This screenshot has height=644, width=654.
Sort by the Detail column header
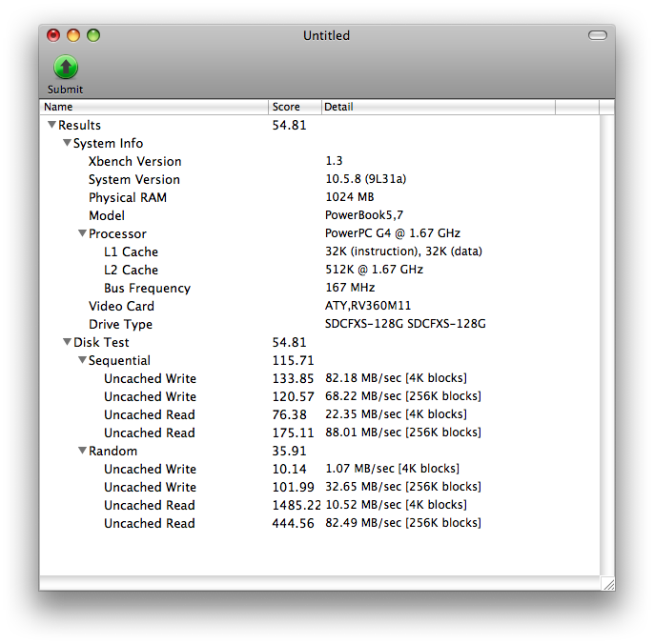(439, 107)
